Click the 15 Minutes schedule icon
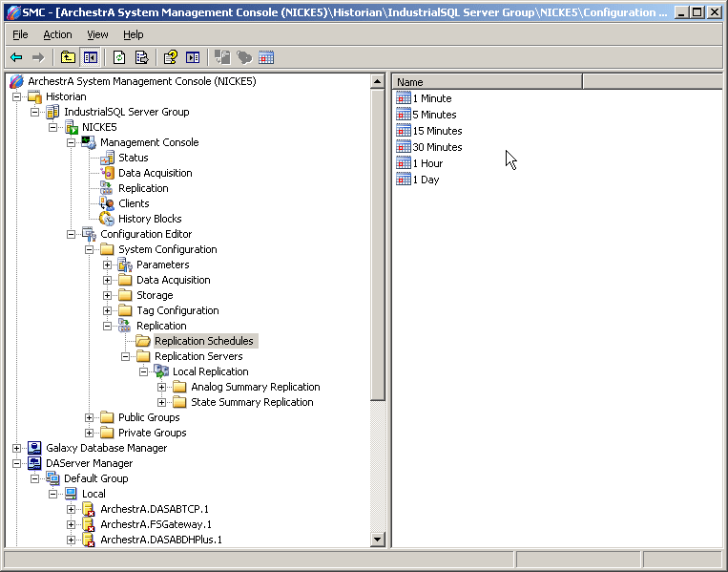Image resolution: width=728 pixels, height=572 pixels. (403, 131)
